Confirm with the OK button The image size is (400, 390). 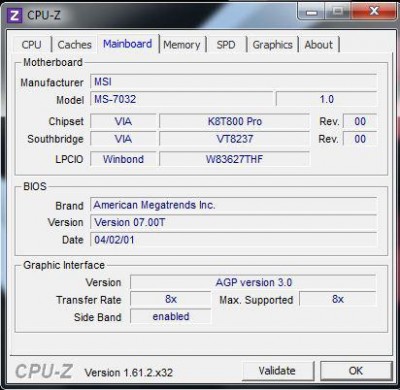point(356,371)
